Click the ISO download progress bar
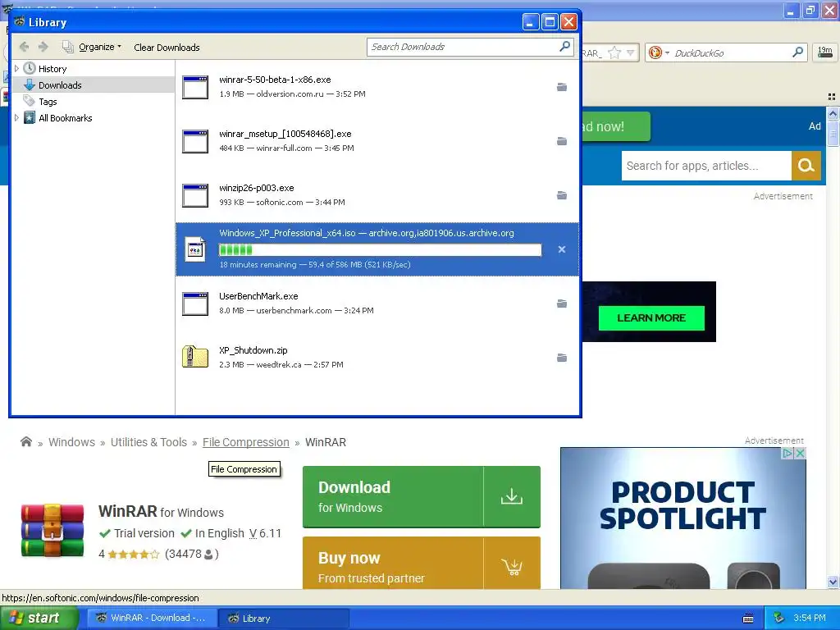This screenshot has height=630, width=840. [x=380, y=249]
